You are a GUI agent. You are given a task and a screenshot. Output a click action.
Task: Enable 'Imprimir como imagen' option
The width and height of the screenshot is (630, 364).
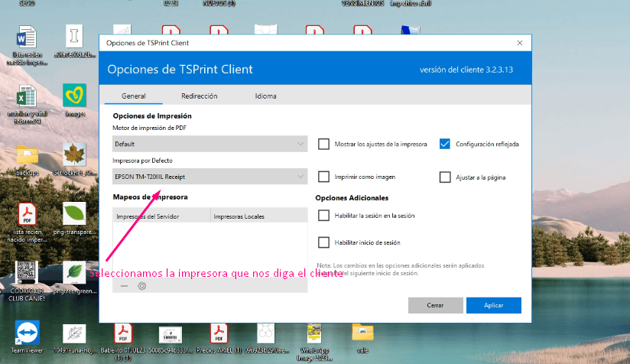click(324, 177)
